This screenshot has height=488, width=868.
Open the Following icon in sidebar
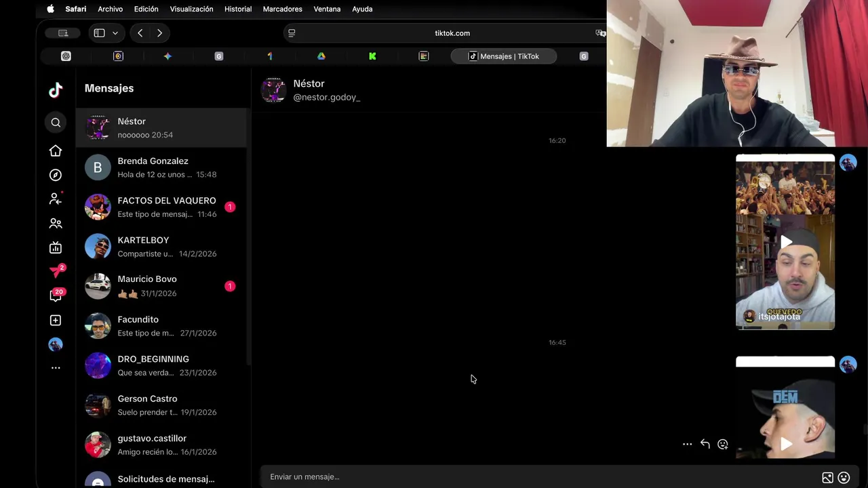[56, 199]
